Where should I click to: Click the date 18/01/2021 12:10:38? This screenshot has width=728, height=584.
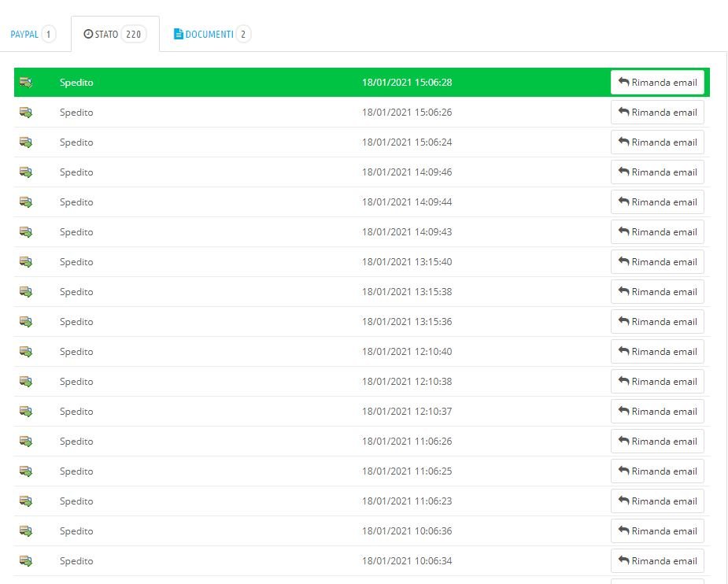tap(407, 382)
